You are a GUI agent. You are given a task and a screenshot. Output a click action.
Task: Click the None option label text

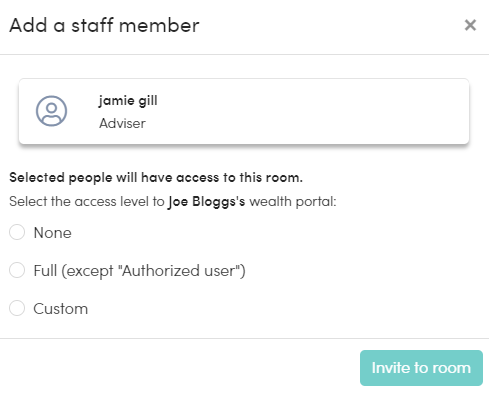coord(53,233)
